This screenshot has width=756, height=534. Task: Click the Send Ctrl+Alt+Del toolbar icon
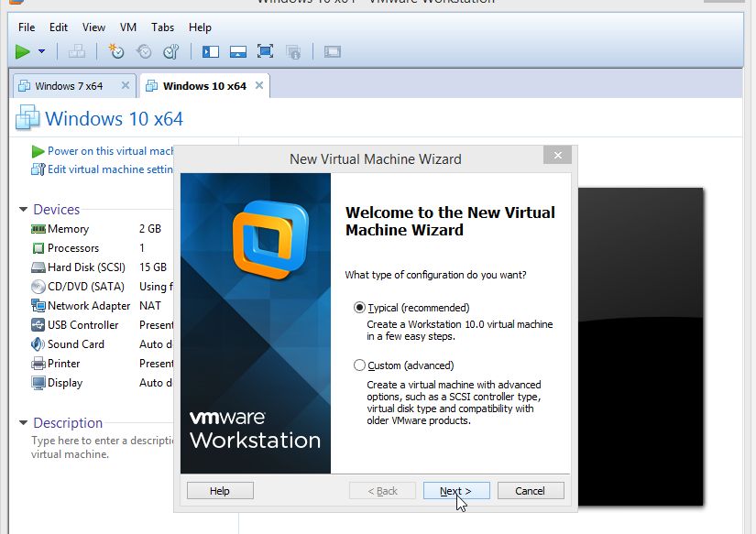tap(77, 51)
